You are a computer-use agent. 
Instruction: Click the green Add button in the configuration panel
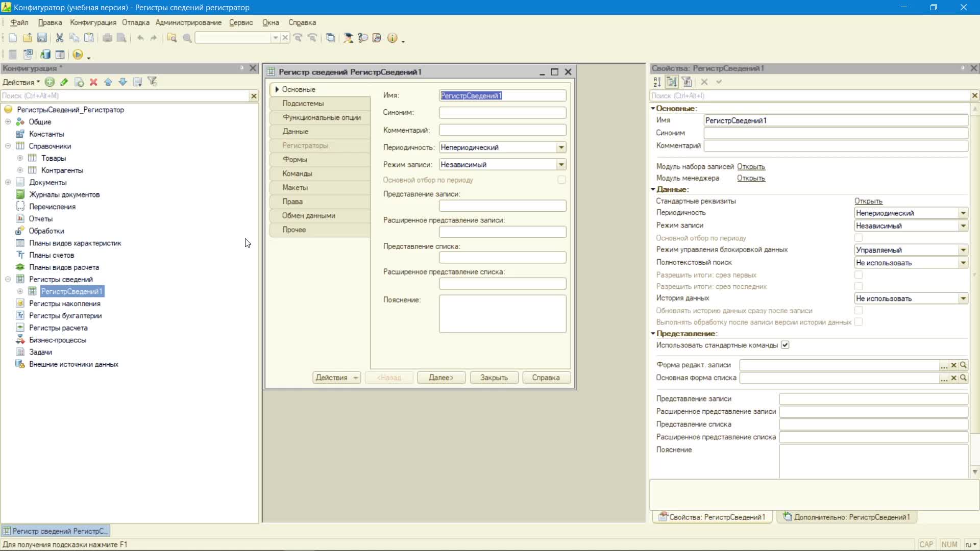(x=50, y=82)
